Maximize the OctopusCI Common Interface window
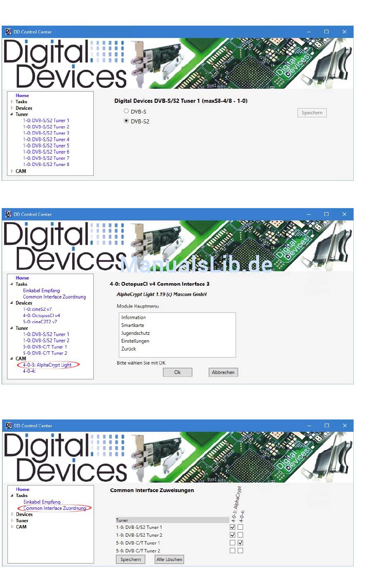Image resolution: width=392 pixels, height=573 pixels. click(x=326, y=214)
